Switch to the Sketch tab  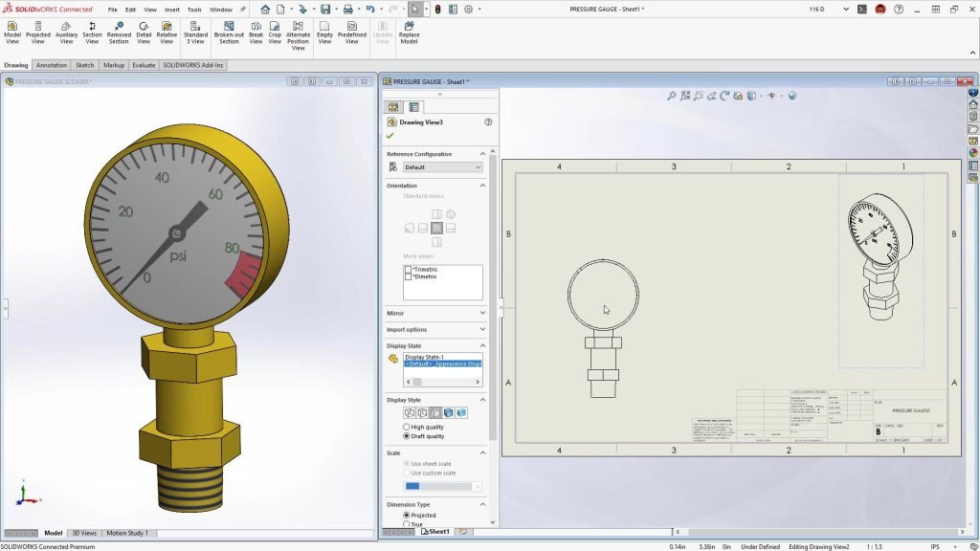click(x=84, y=65)
